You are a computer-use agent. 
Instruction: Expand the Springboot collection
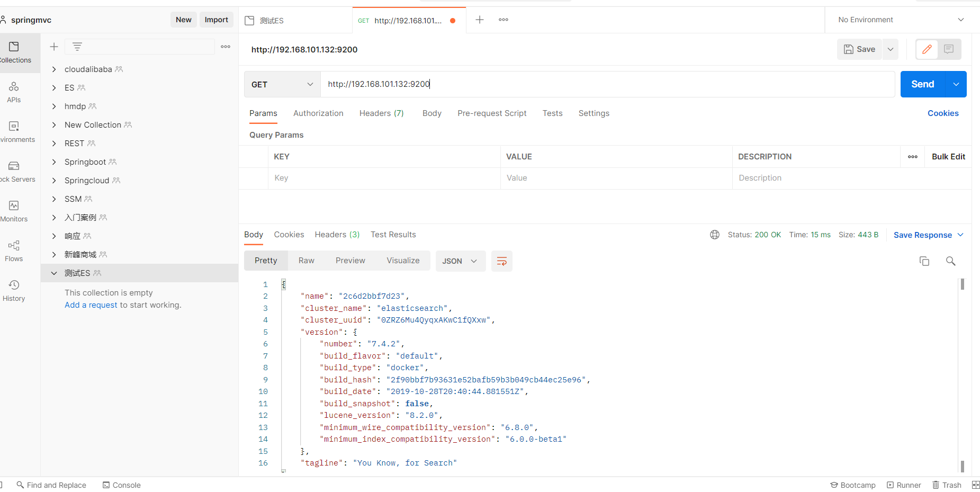tap(54, 162)
